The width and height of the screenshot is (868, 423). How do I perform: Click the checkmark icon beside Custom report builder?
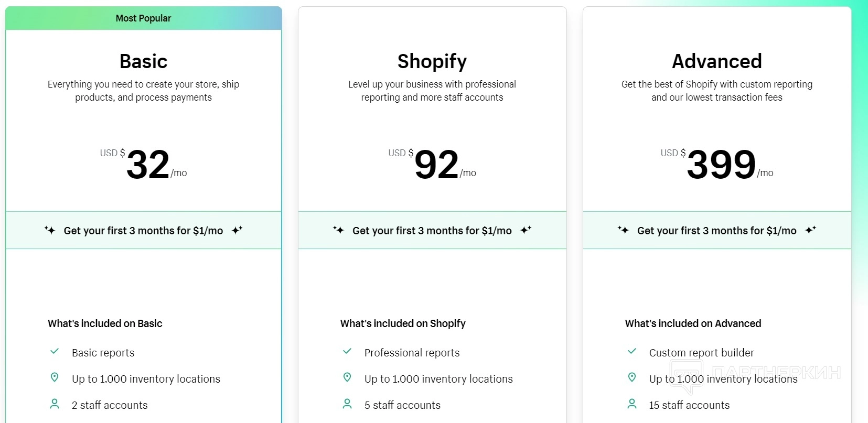pos(632,352)
